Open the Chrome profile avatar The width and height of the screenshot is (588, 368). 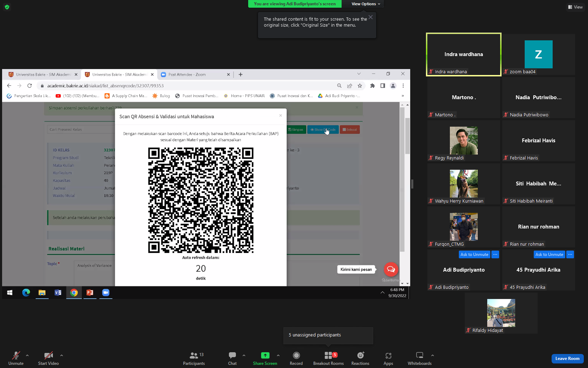pos(393,86)
